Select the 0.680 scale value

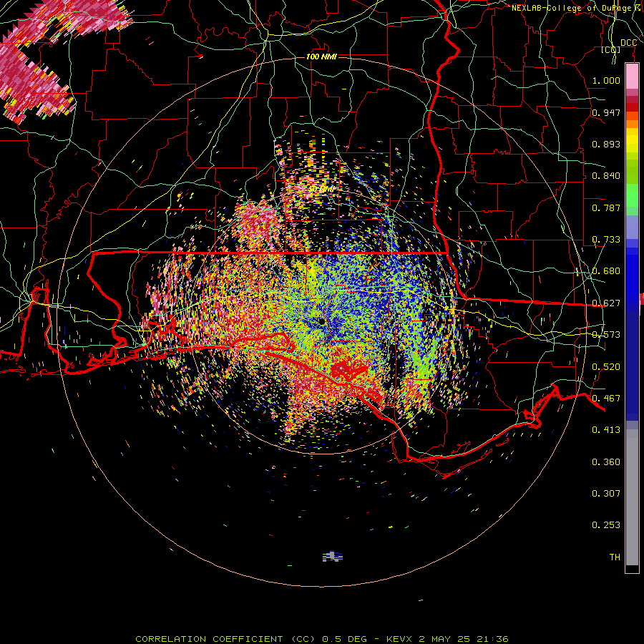click(606, 271)
